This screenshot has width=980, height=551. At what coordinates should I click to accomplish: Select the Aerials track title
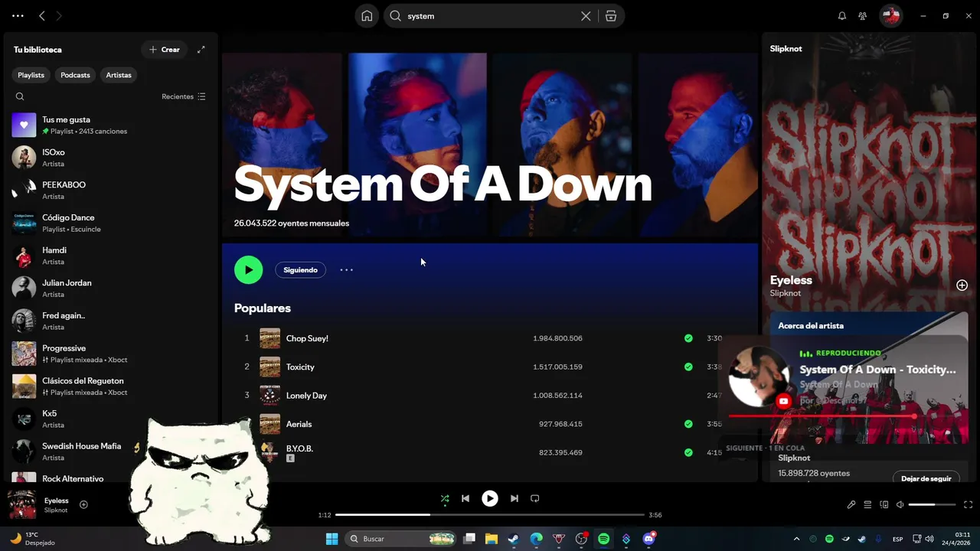(x=299, y=424)
